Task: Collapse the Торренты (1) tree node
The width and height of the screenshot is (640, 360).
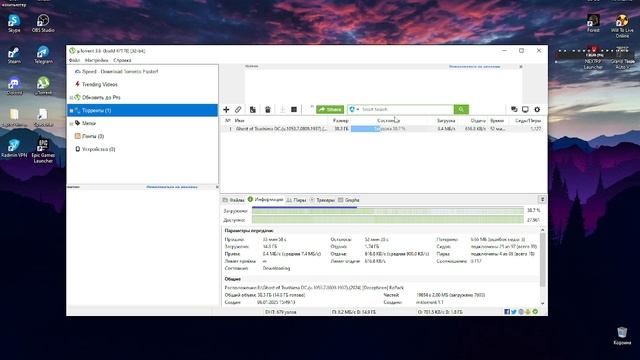Action: click(71, 111)
